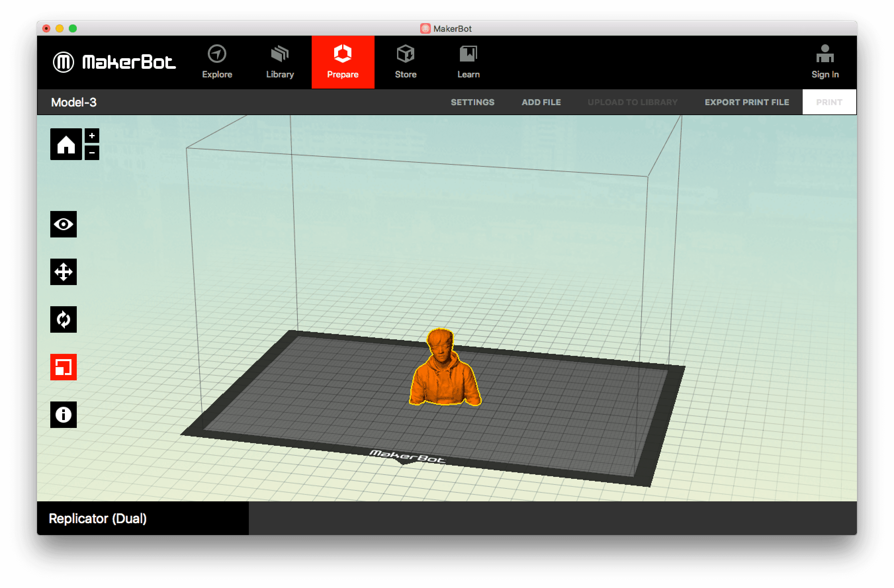Select the red Scale tool
Viewport: 894px width, 588px height.
coord(64,367)
